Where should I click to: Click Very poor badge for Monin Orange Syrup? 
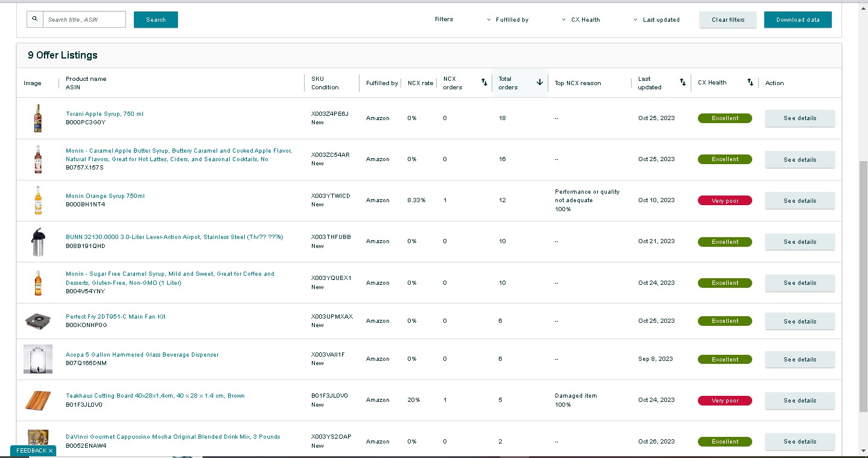[x=725, y=200]
